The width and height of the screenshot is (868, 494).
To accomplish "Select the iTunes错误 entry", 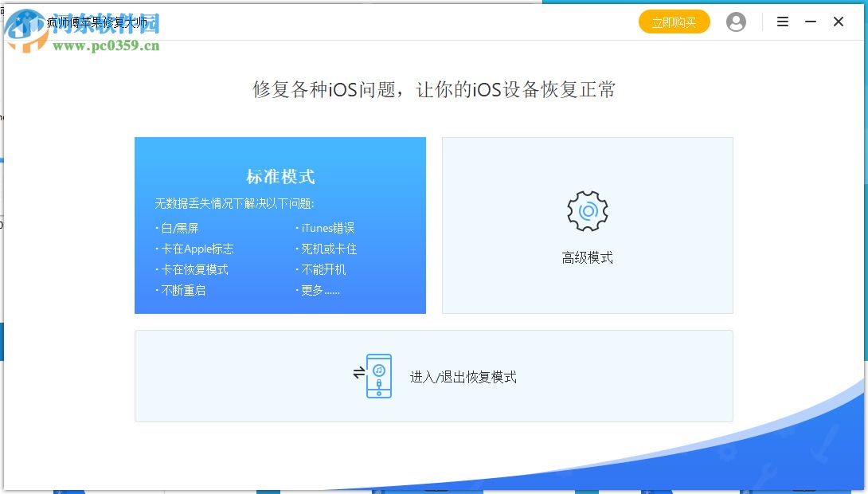I will click(326, 229).
